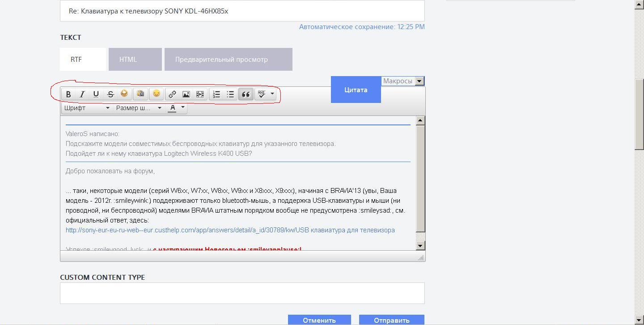Insert an image using the picture icon

[186, 94]
